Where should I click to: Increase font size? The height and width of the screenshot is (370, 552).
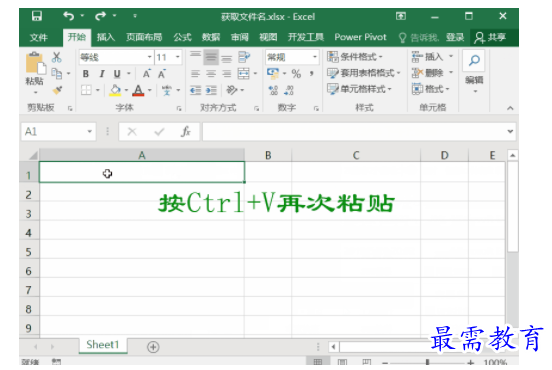click(146, 74)
